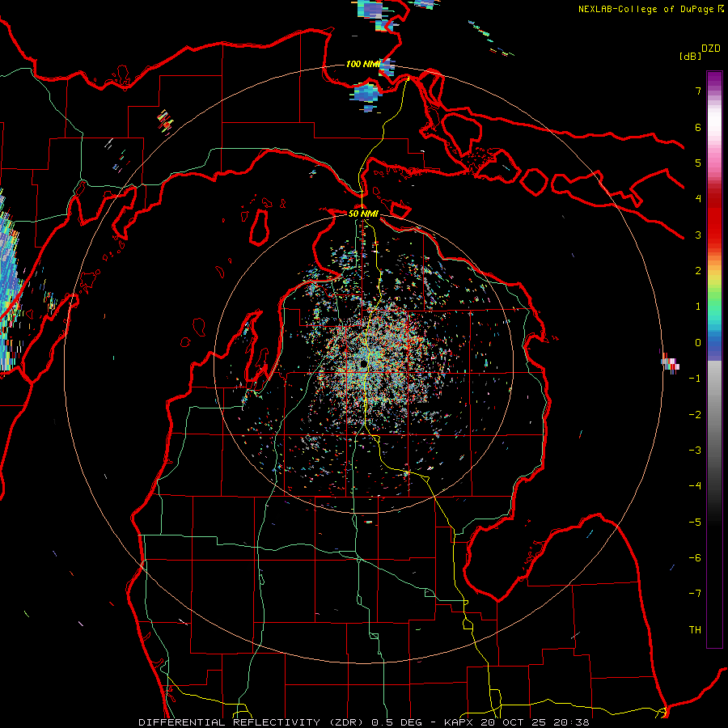Click the scale value -2 label
The image size is (728, 728).
pos(695,415)
